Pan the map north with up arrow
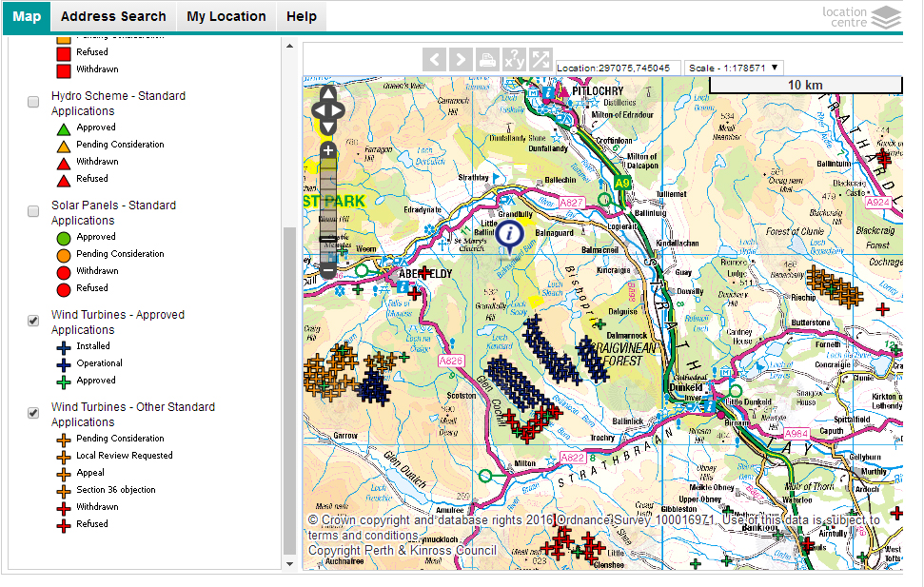 (x=328, y=93)
